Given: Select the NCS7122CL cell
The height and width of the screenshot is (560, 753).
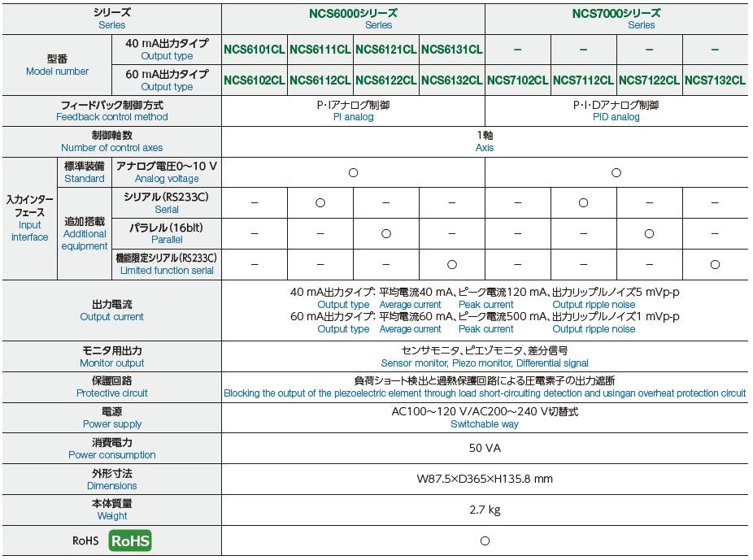Looking at the screenshot, I should pos(649,80).
